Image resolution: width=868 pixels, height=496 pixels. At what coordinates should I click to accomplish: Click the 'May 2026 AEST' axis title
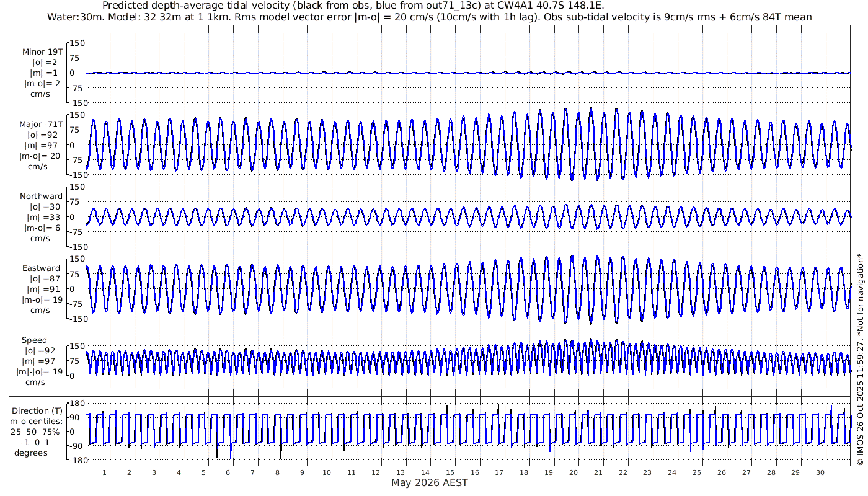[x=429, y=483]
